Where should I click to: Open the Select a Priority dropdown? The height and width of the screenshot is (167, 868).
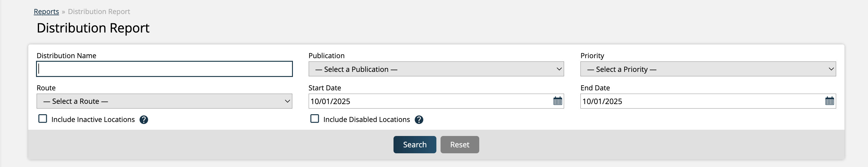(708, 69)
